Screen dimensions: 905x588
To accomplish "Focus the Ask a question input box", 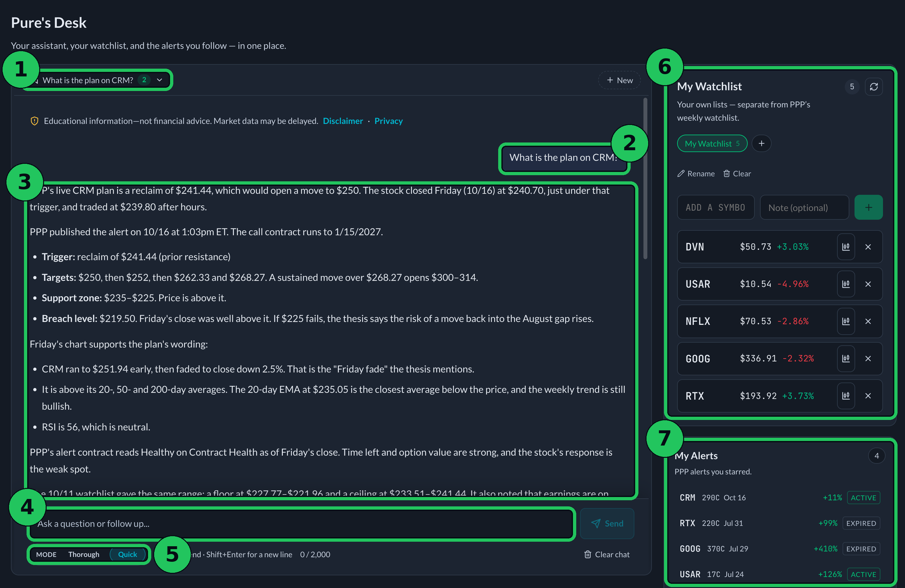I will [x=301, y=524].
